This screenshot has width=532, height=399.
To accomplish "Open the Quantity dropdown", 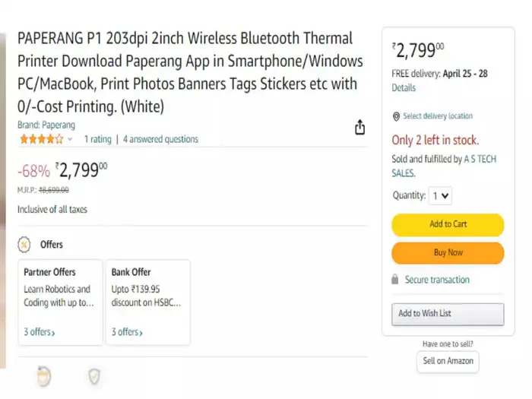I will pos(441,195).
